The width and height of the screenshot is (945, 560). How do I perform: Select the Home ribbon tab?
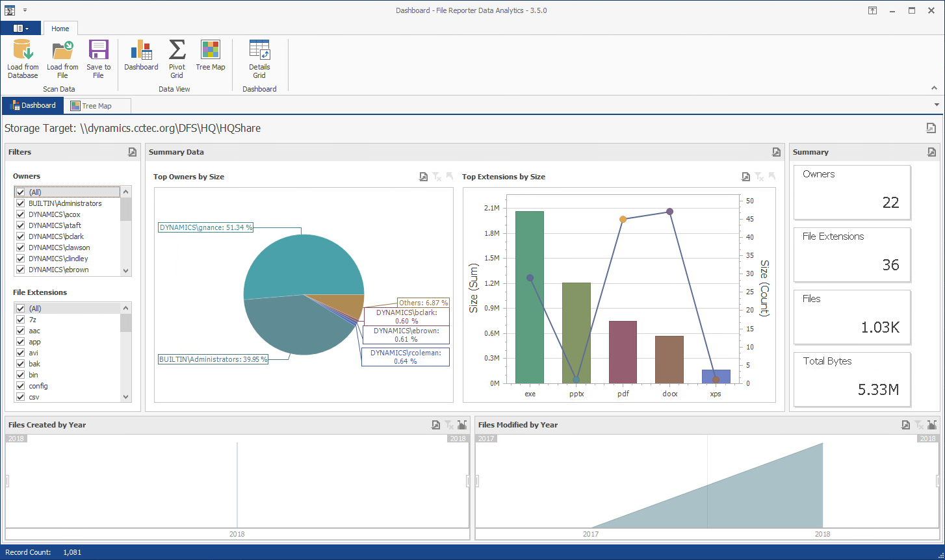point(60,29)
